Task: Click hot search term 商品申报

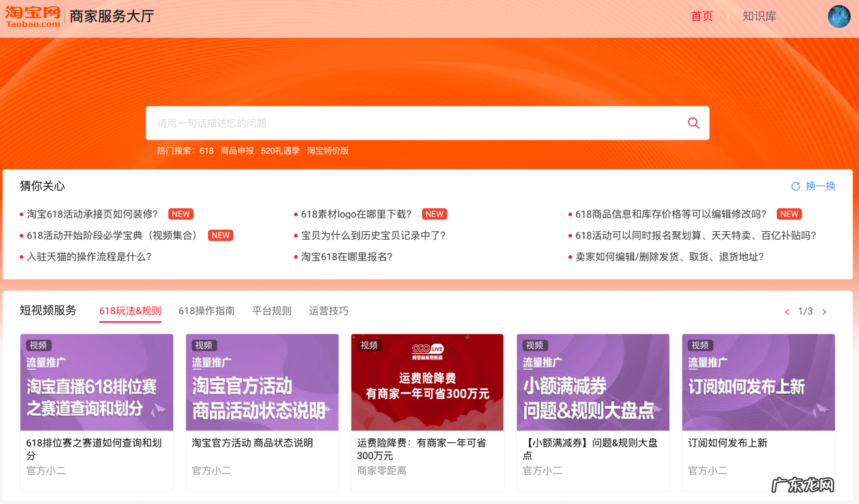Action: click(237, 150)
